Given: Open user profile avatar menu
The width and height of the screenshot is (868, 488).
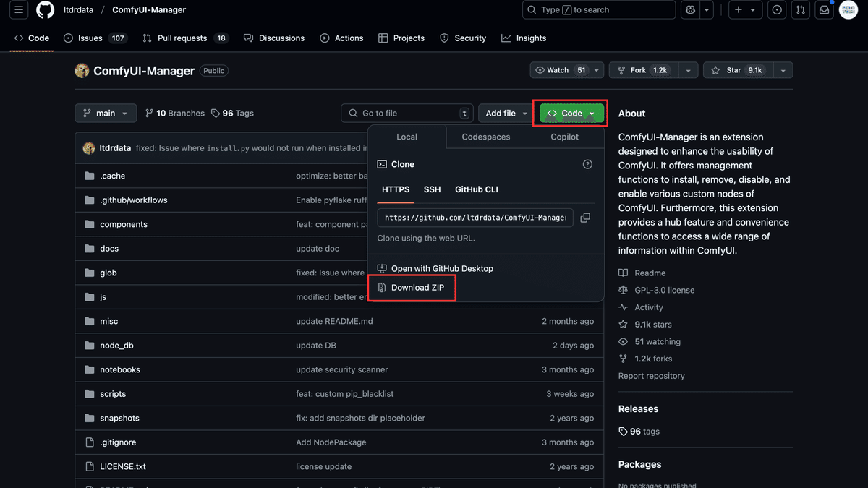Looking at the screenshot, I should 848,10.
